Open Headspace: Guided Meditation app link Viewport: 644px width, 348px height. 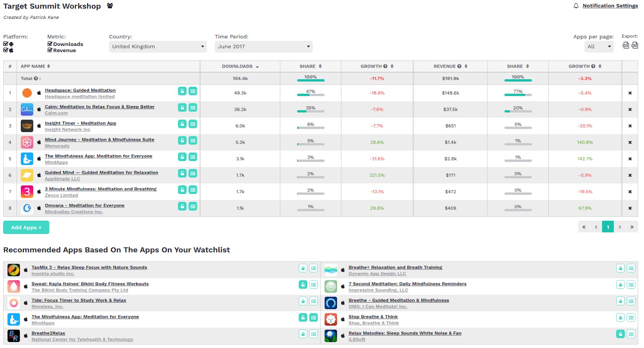[80, 90]
